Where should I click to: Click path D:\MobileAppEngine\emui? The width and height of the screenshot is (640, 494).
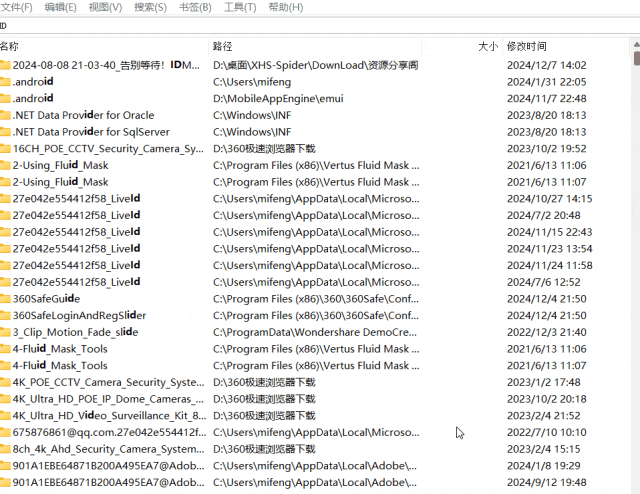click(x=278, y=98)
